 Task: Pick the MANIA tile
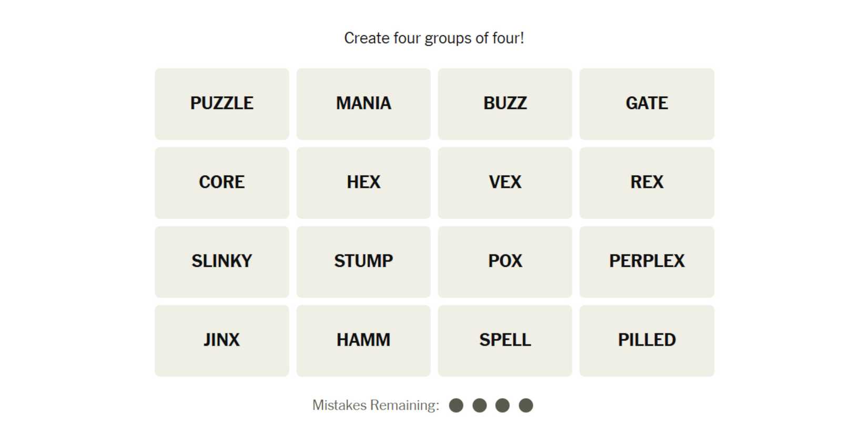pos(363,104)
